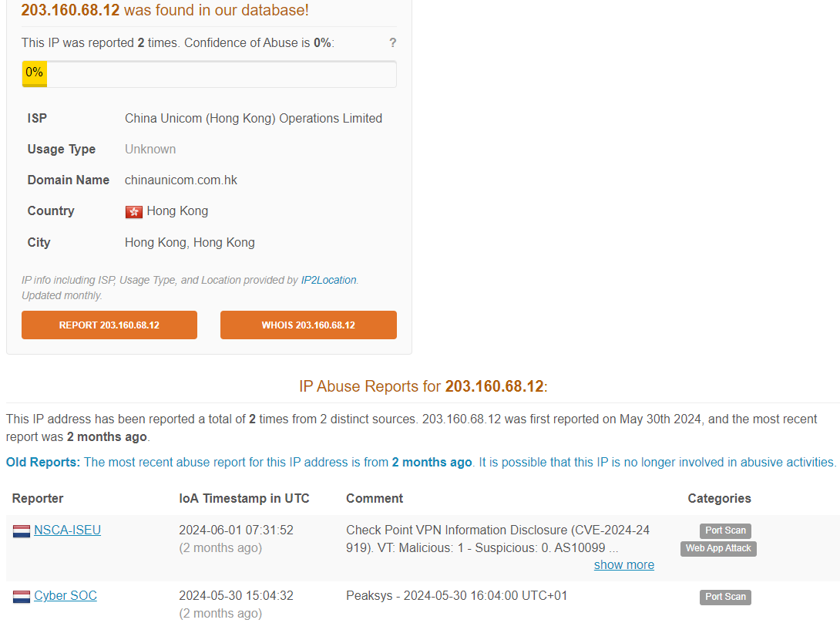Click the 0% abuse confidence bar
The height and width of the screenshot is (623, 840).
pos(209,74)
